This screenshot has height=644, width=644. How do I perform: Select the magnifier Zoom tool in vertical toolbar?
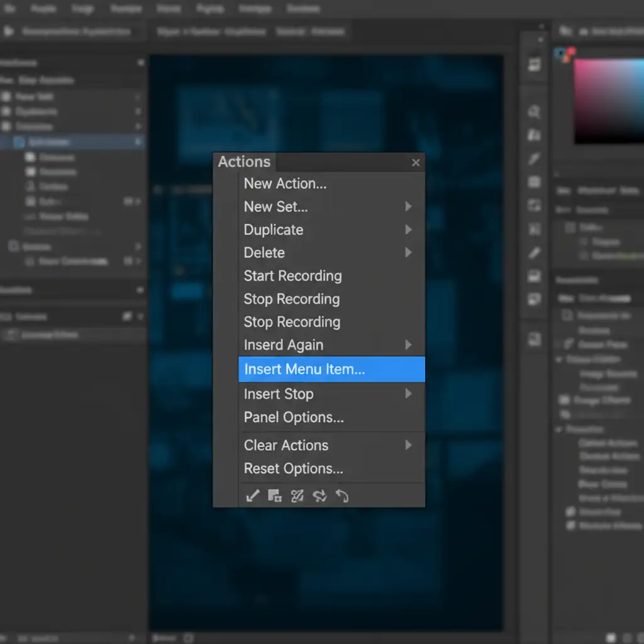(534, 112)
